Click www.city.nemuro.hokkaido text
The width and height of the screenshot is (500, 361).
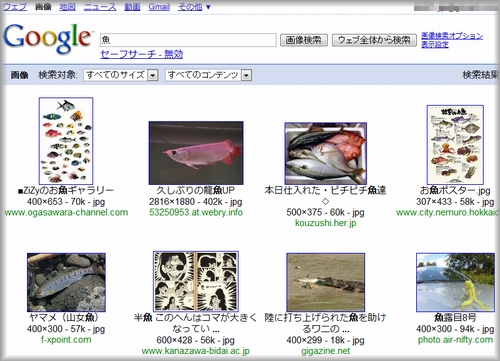click(447, 212)
